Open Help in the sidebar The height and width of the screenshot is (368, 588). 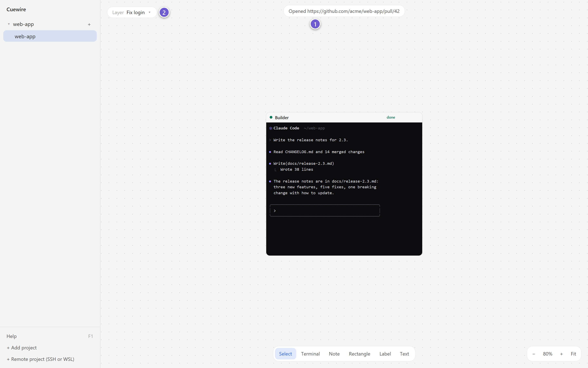tap(50, 336)
